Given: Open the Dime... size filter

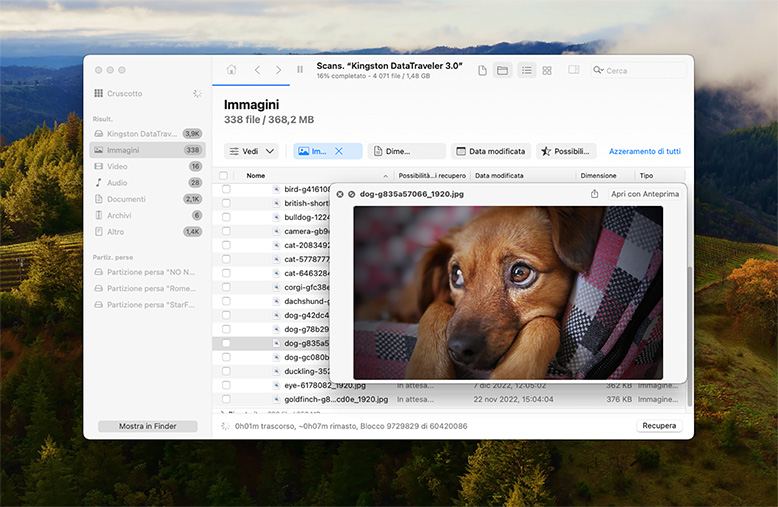Looking at the screenshot, I should click(x=406, y=151).
